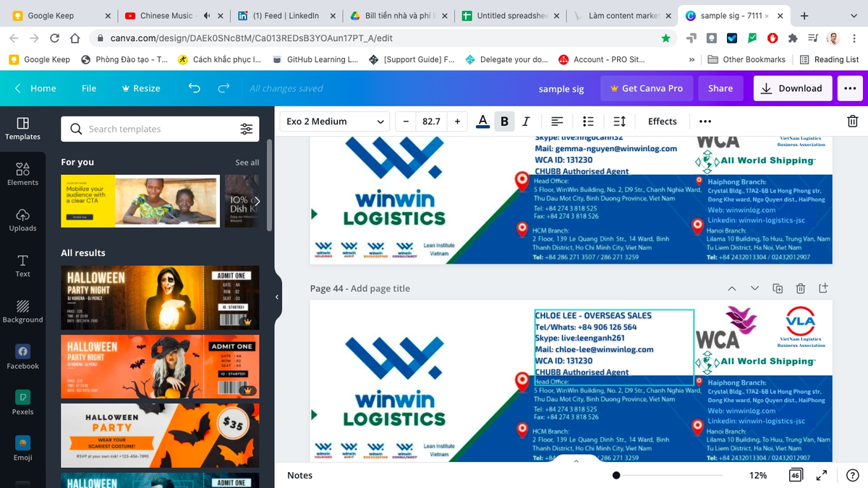The height and width of the screenshot is (488, 868).
Task: Click Add page title on Page 44
Action: [x=380, y=288]
